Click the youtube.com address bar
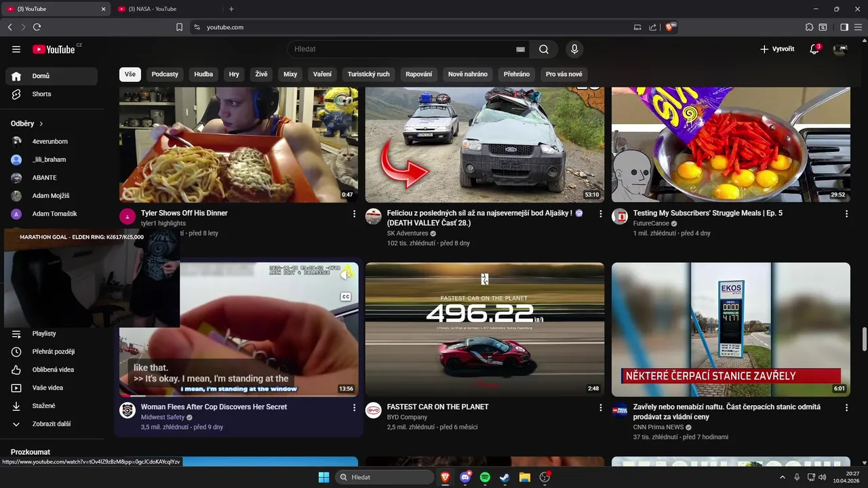 (x=414, y=27)
